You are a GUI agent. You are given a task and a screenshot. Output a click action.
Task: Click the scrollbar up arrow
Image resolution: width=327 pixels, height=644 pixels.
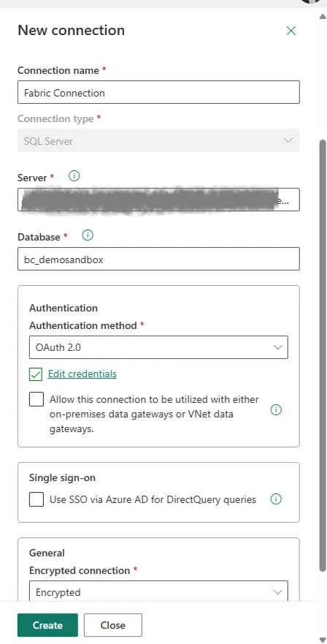coord(323,15)
